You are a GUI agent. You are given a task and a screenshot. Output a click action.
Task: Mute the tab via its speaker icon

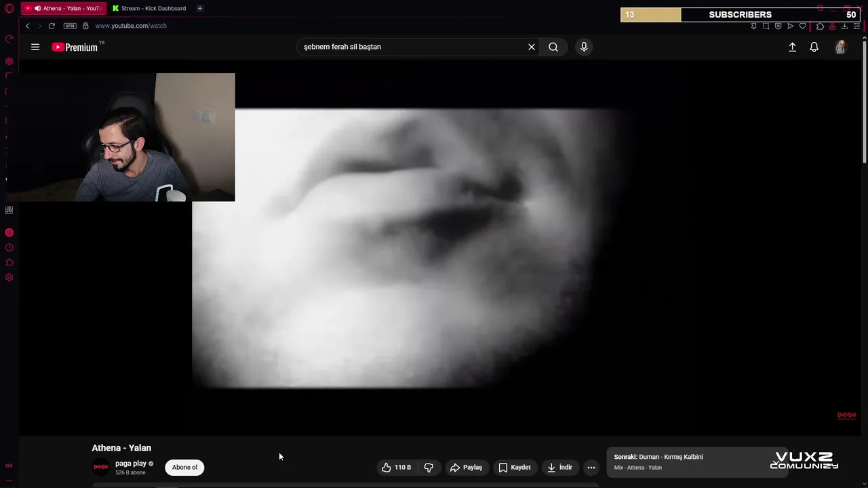tap(37, 8)
